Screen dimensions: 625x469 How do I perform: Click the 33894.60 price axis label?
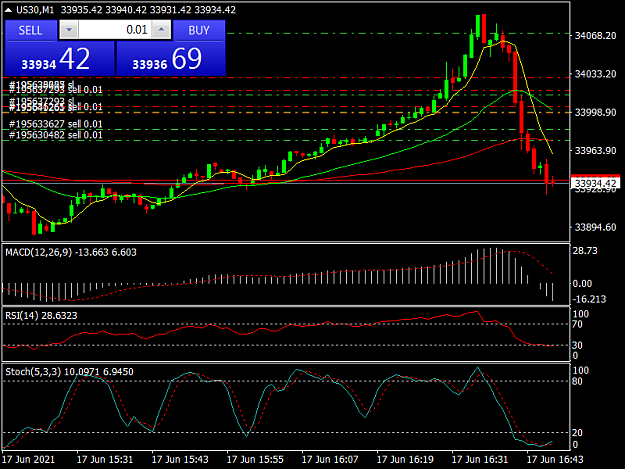596,227
